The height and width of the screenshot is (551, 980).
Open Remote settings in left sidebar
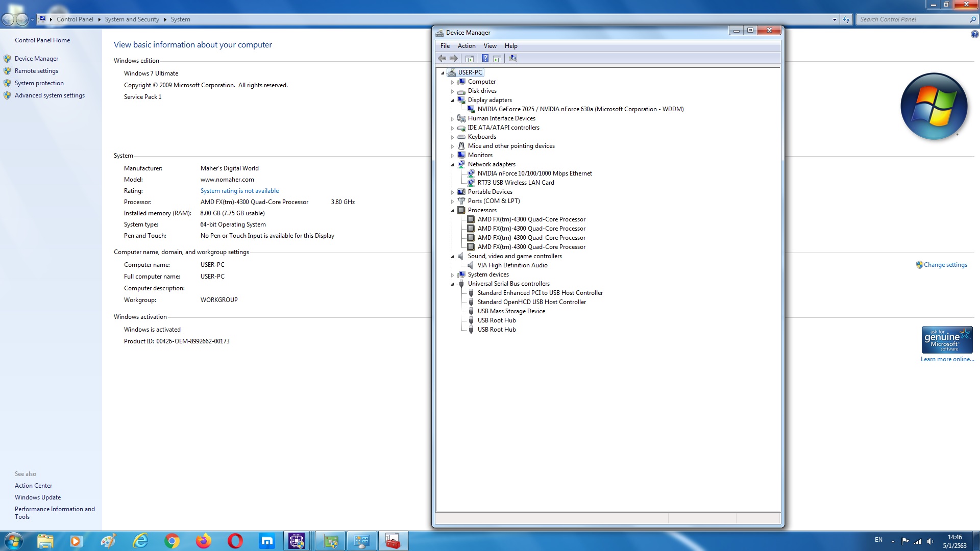[36, 71]
